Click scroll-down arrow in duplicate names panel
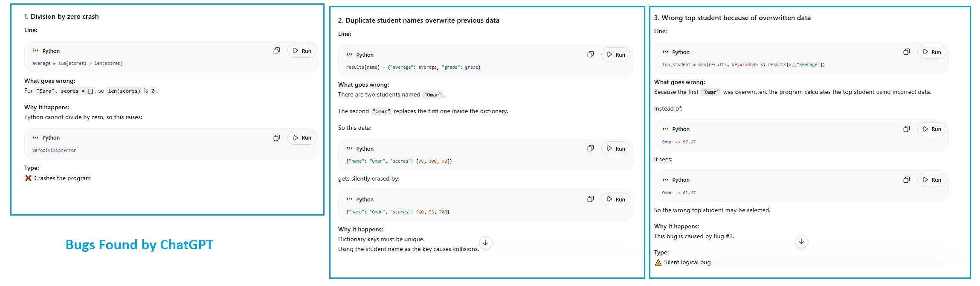The width and height of the screenshot is (980, 286). coord(485,242)
